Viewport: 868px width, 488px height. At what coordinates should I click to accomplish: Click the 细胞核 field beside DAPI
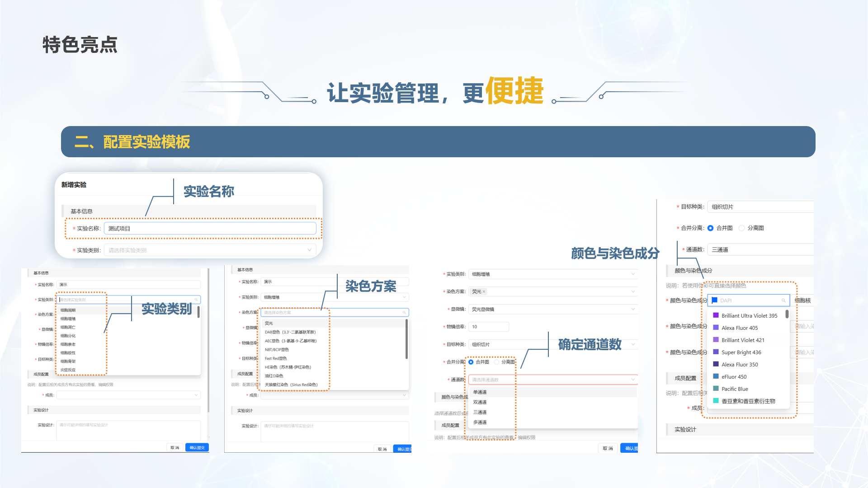click(803, 300)
